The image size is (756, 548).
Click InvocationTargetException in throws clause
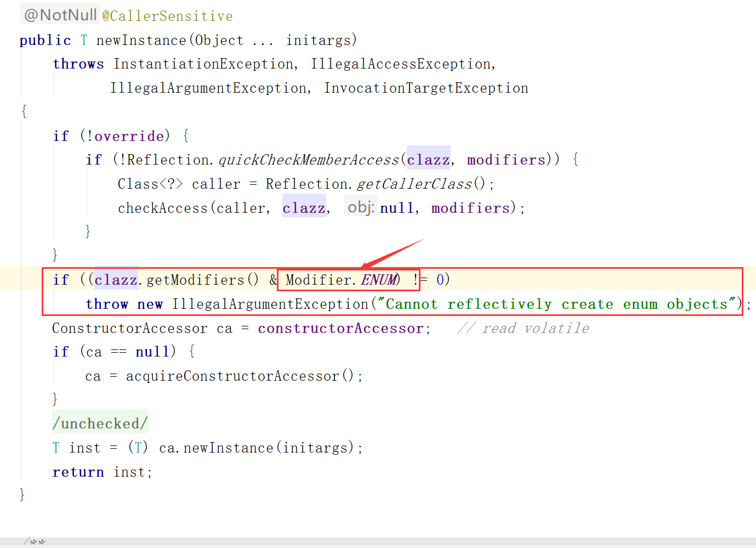(426, 88)
